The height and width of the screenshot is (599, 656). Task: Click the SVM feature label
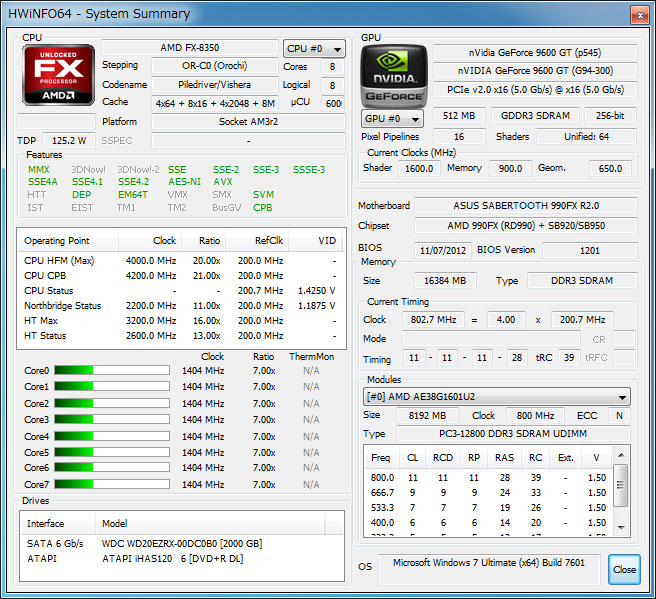click(x=264, y=195)
